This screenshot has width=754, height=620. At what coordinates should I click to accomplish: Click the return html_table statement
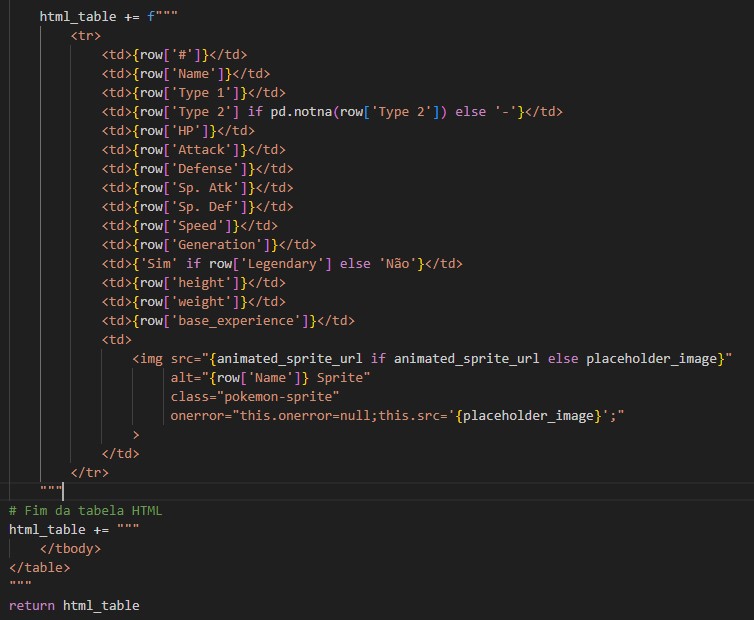(74, 605)
